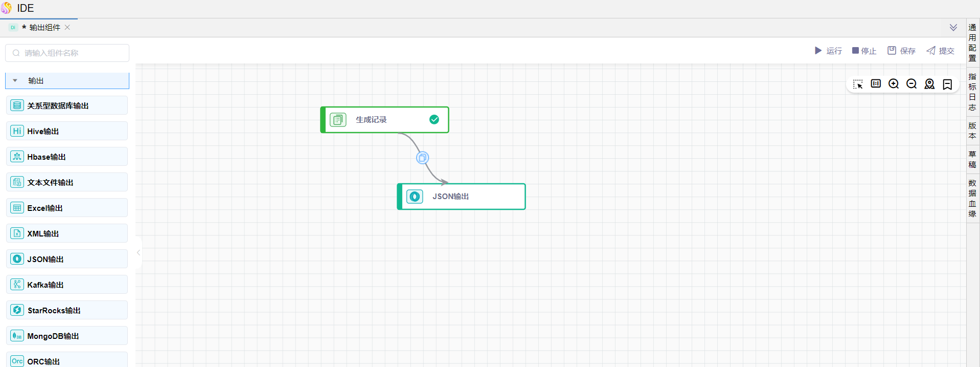Viewport: 980px width, 367px height.
Task: Focus the 请输入组件名称 search field
Action: pyautogui.click(x=67, y=53)
